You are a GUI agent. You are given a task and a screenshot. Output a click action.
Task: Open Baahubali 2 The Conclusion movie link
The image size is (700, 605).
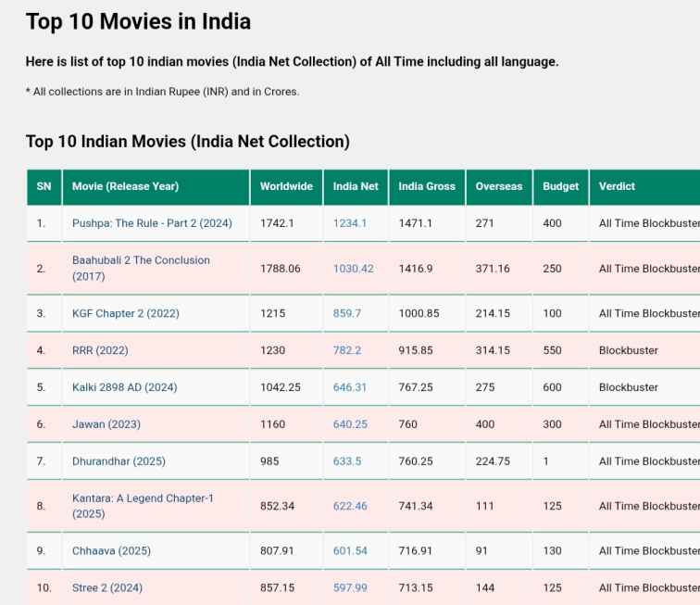pos(141,260)
